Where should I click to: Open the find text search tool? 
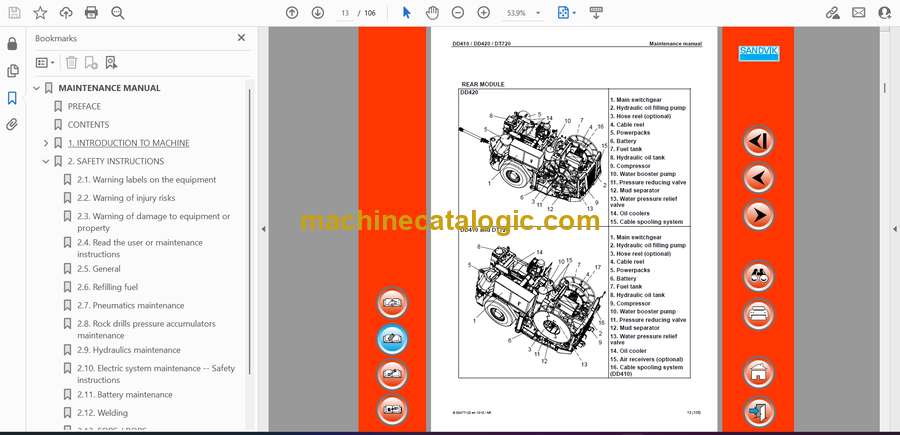pyautogui.click(x=118, y=13)
